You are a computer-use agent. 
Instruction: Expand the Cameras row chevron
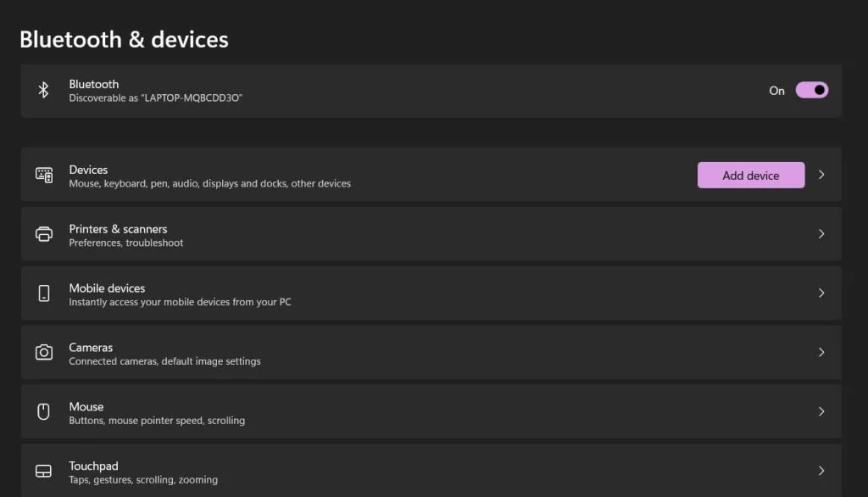coord(821,352)
